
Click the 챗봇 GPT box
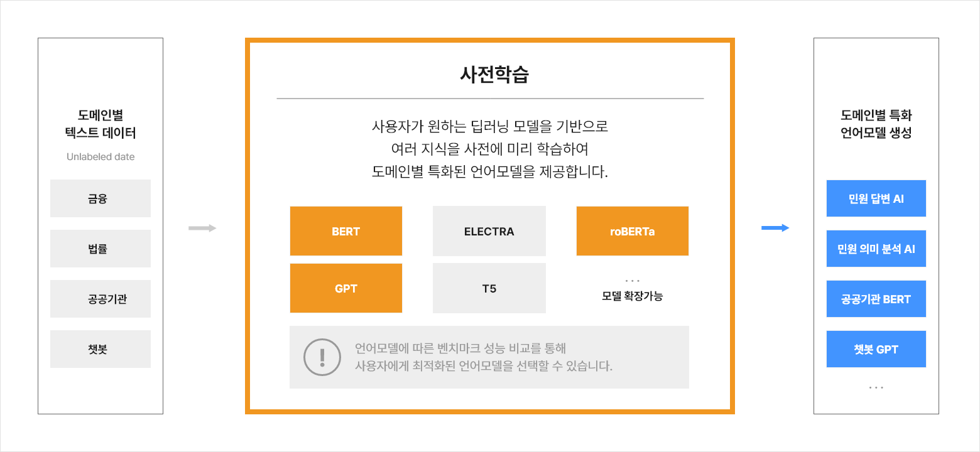coord(876,349)
